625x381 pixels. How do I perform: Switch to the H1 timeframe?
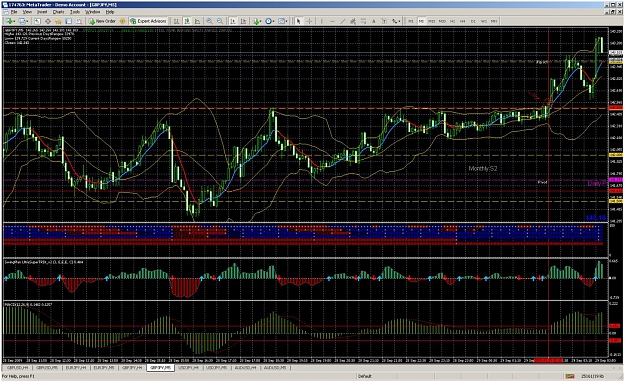click(452, 21)
